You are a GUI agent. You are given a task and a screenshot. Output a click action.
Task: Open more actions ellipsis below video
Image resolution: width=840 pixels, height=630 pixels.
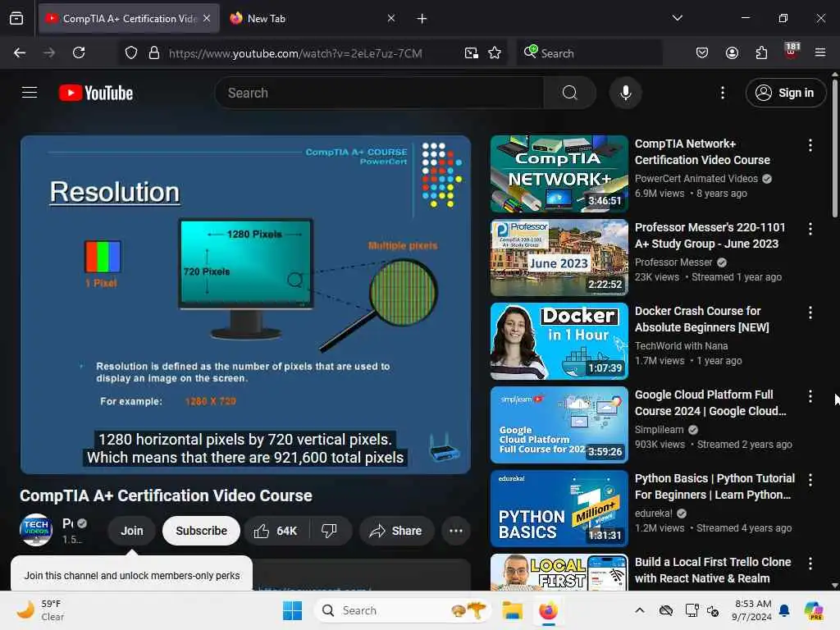(x=456, y=531)
